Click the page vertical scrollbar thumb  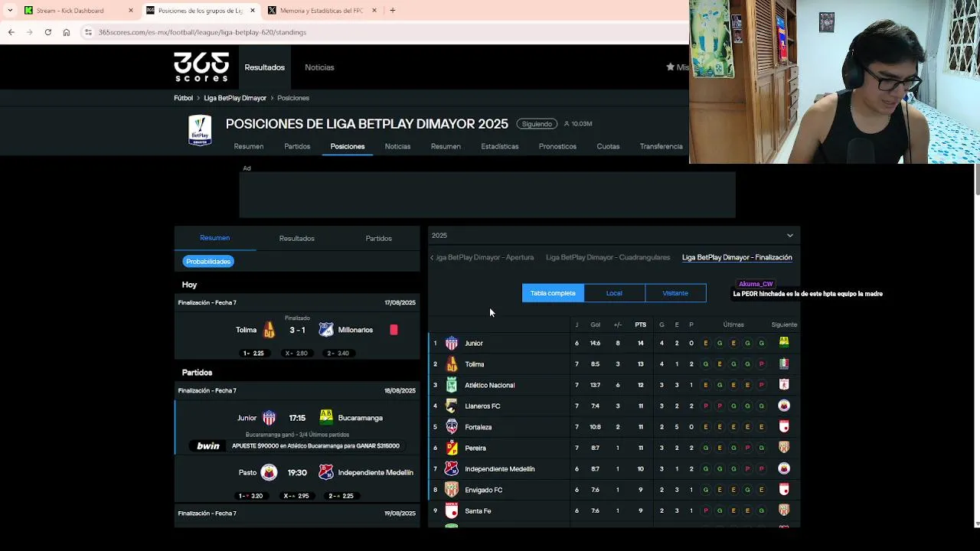tap(976, 180)
